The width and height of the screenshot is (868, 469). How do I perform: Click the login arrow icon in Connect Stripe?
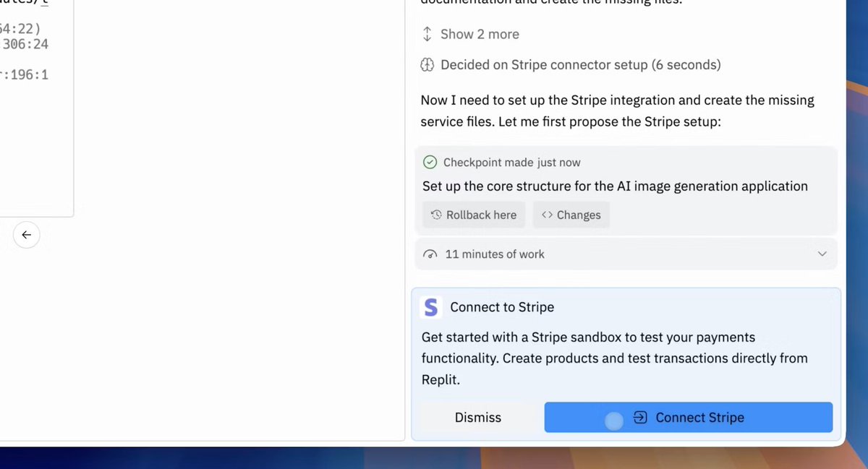coord(640,418)
